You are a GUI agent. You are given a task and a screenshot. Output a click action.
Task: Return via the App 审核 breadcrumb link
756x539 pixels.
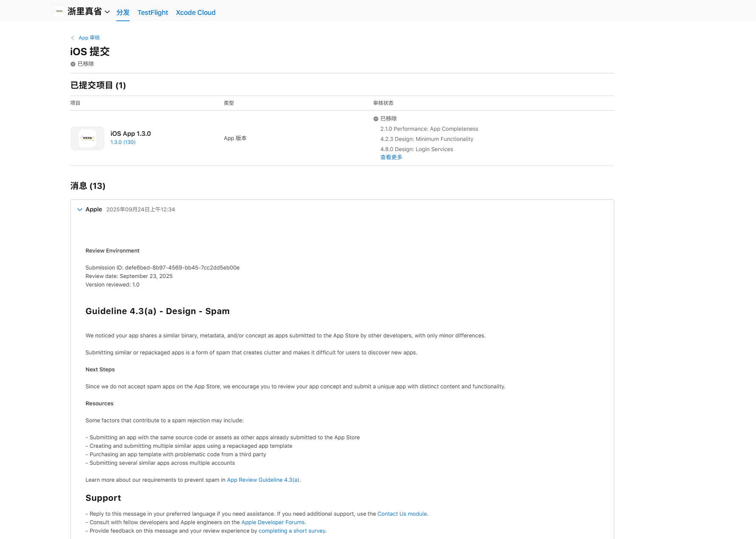[x=89, y=38]
